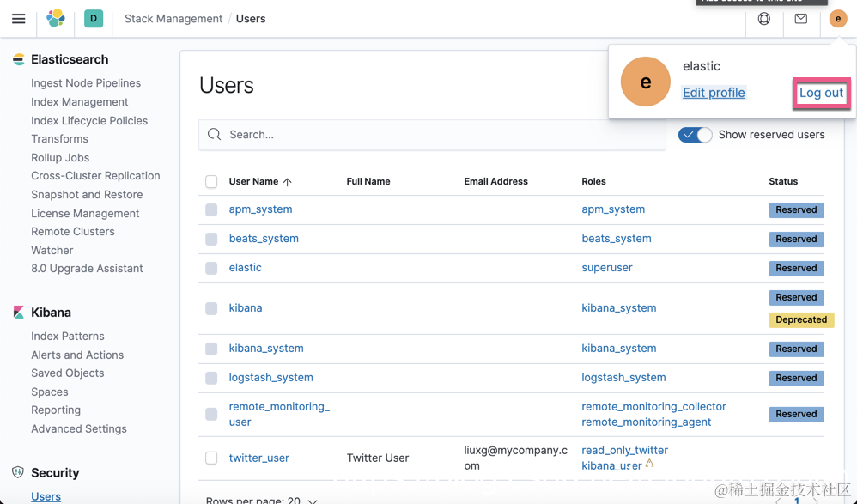857x504 pixels.
Task: Click the Search users input field
Action: pos(432,135)
